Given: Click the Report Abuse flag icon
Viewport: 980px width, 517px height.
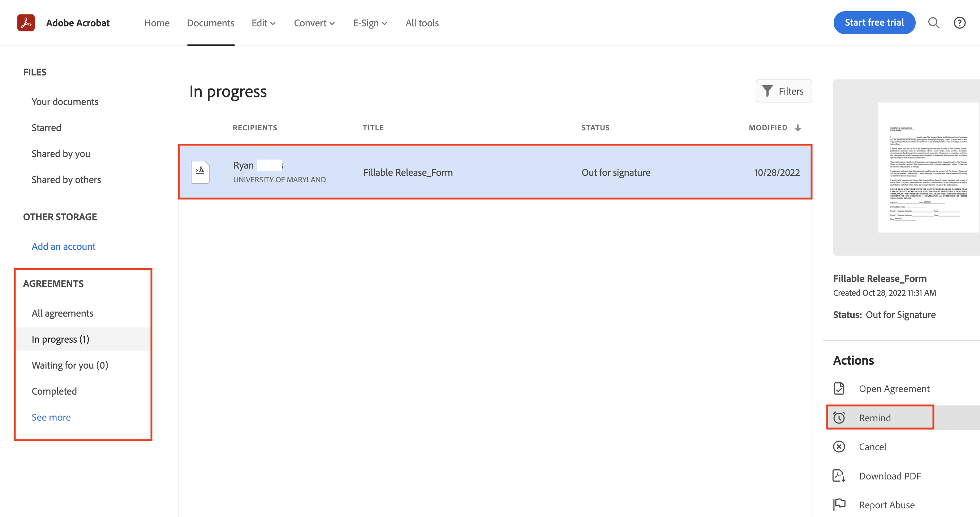Looking at the screenshot, I should 839,504.
